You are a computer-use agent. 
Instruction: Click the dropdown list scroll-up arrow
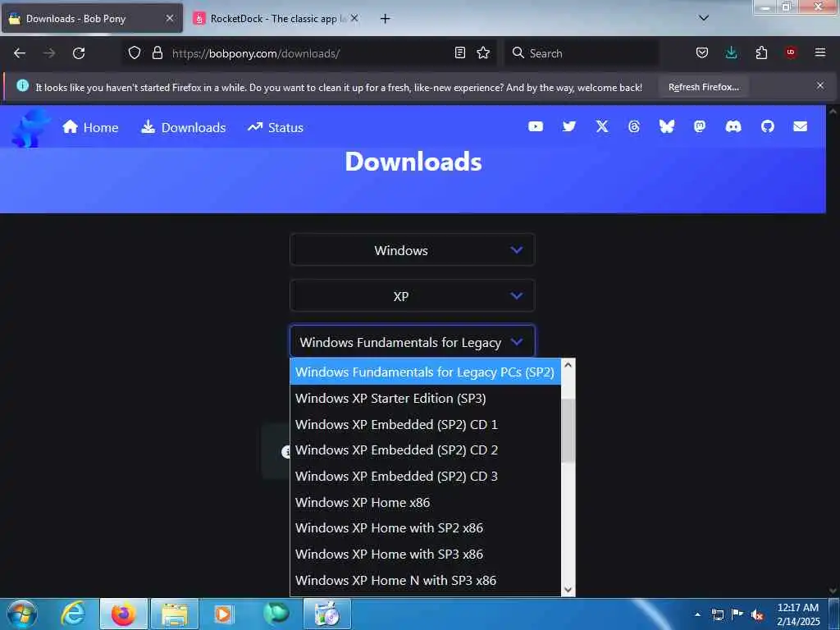pos(568,365)
